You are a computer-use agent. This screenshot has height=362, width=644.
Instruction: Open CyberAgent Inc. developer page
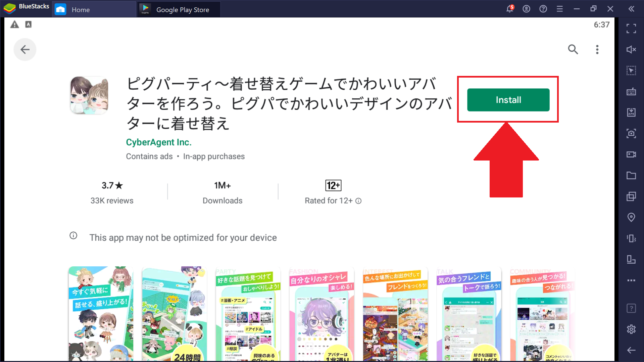(x=159, y=142)
